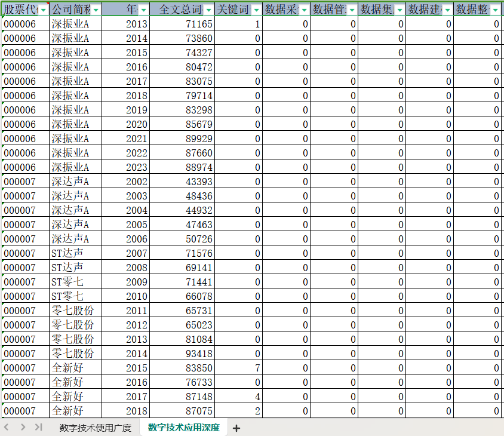Select cell with total words 50726
The width and height of the screenshot is (504, 436).
point(182,238)
